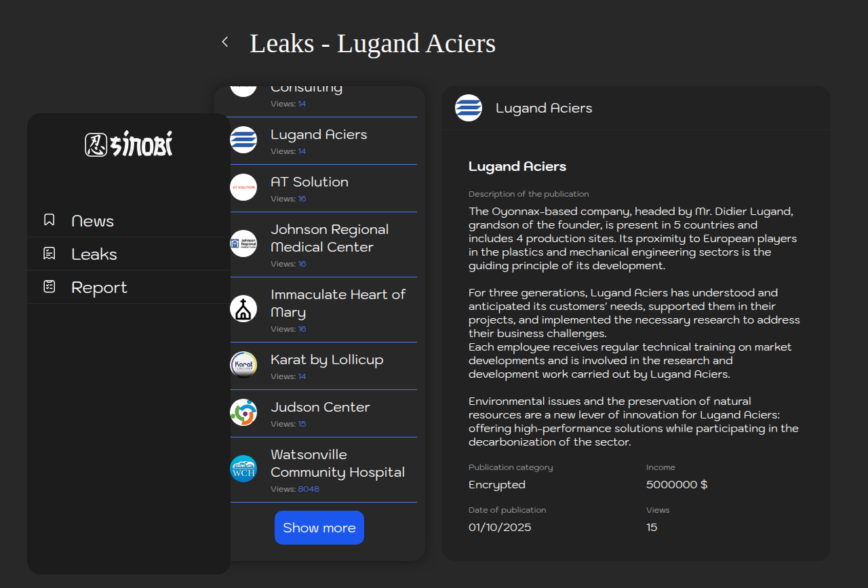Select the Johnson Regional Medical Center logo

[x=243, y=243]
